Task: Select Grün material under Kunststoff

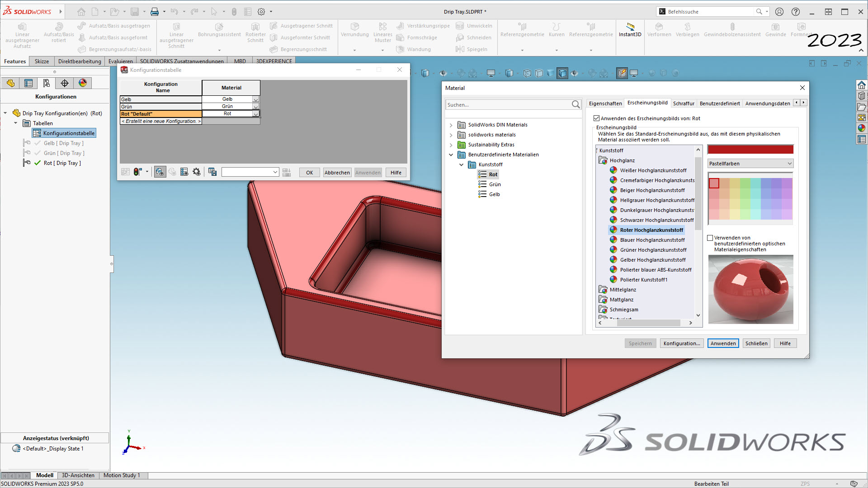Action: (495, 184)
